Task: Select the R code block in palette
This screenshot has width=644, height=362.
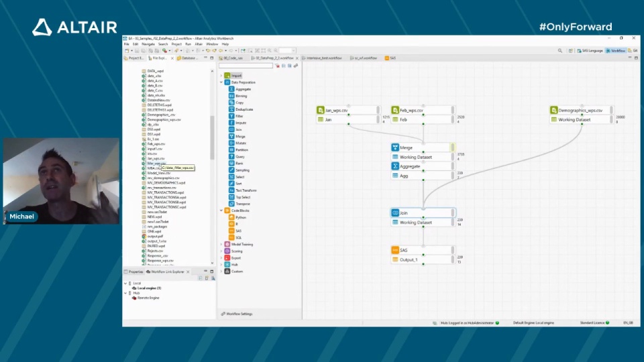Action: [233, 224]
